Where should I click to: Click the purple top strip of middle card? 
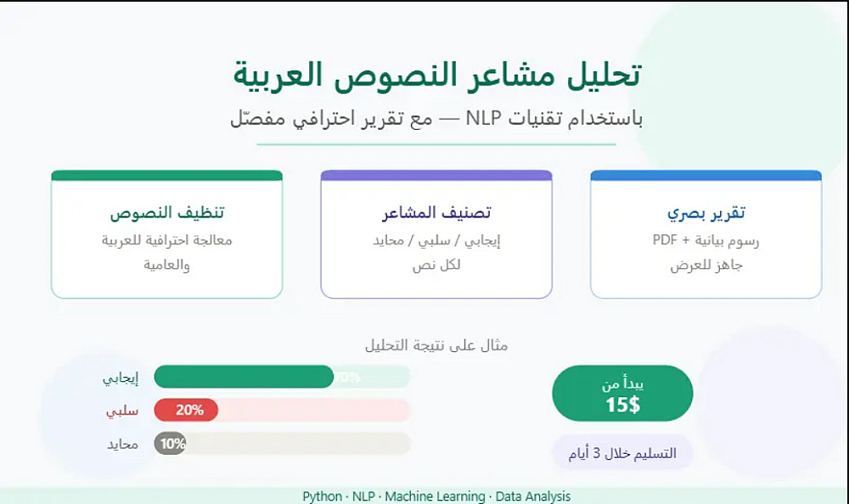(436, 176)
